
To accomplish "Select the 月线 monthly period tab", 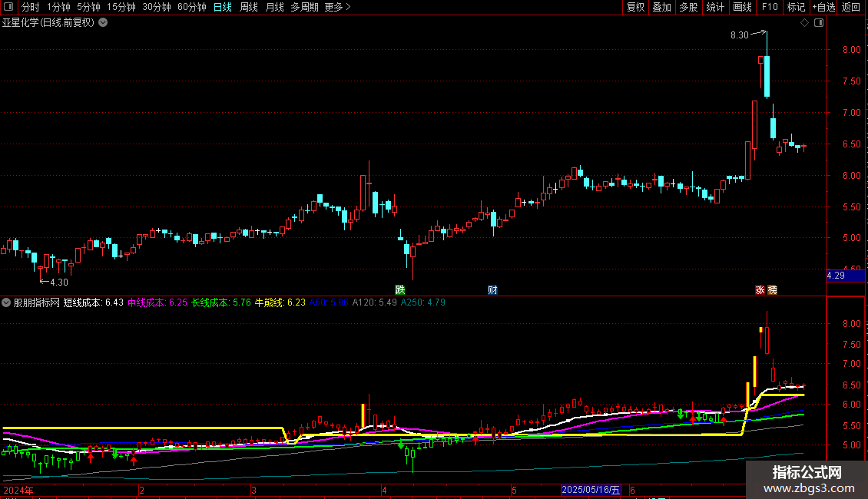I will click(274, 7).
